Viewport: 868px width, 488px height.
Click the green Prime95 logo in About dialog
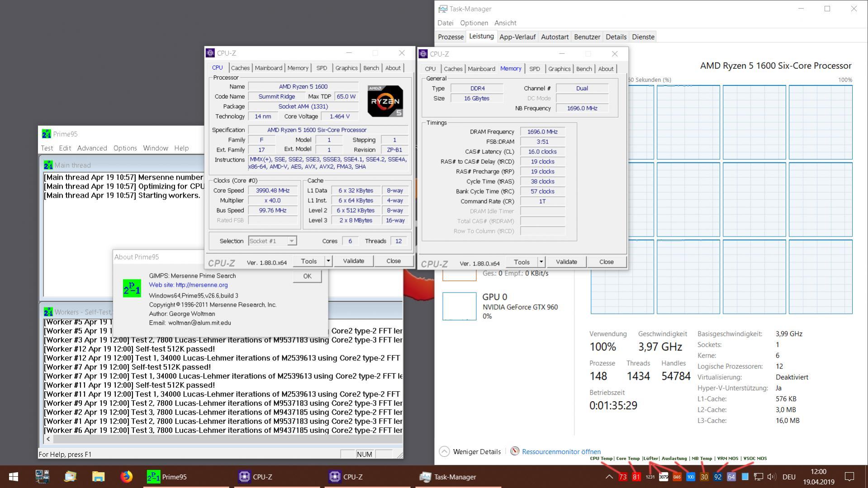tap(132, 288)
